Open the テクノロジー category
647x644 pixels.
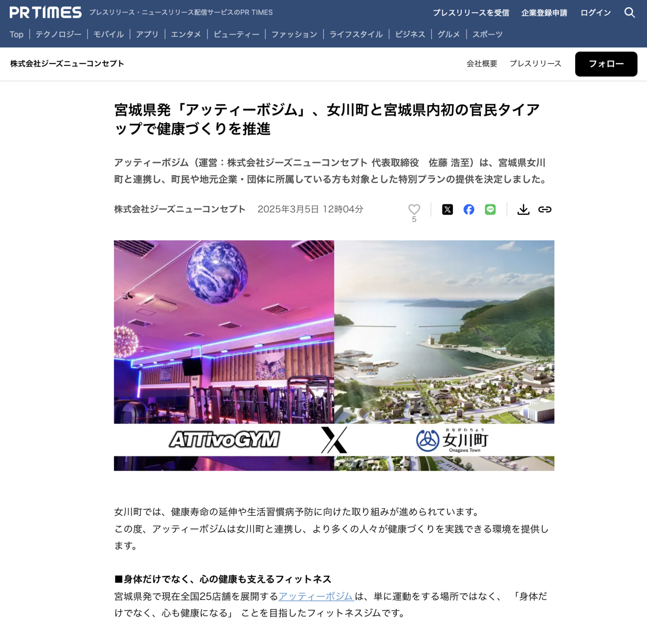click(x=58, y=34)
